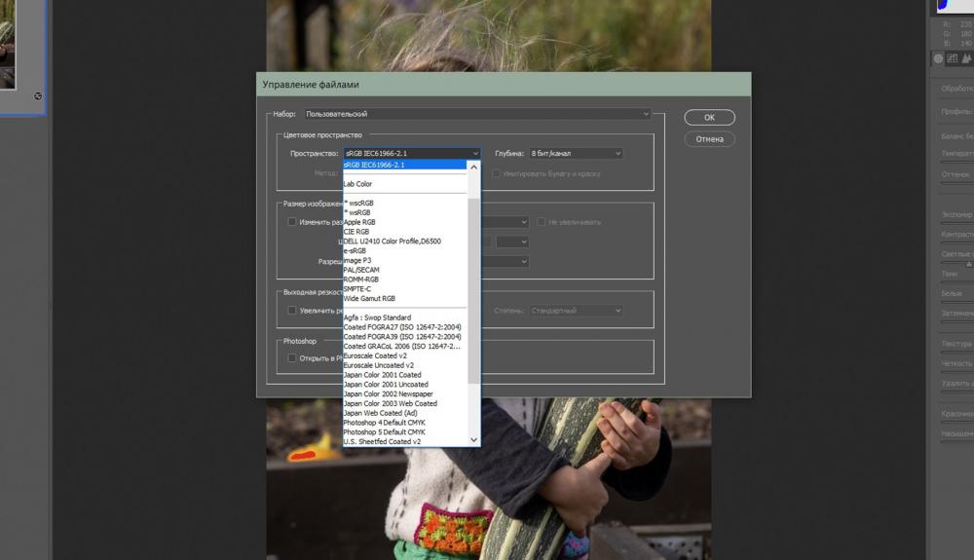Select 'Coated FOGRA27 (ISO 12647-2:2004)'
974x560 pixels.
[x=404, y=327]
